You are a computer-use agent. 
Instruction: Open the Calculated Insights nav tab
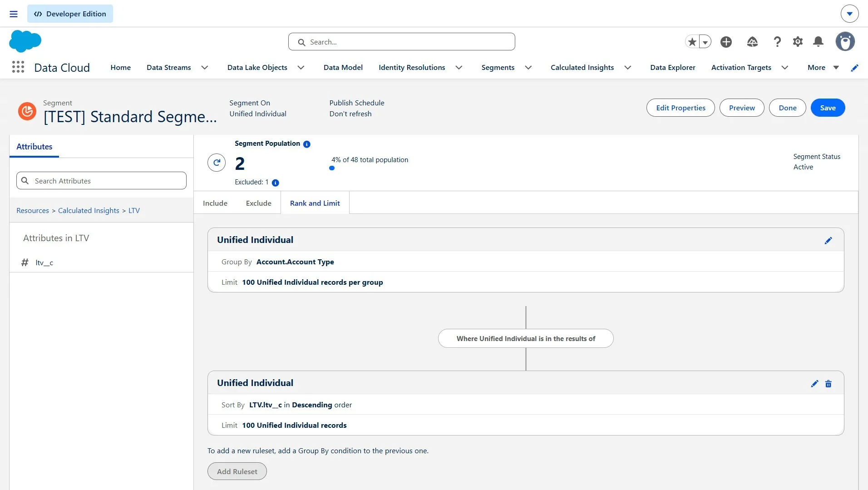[x=582, y=68]
